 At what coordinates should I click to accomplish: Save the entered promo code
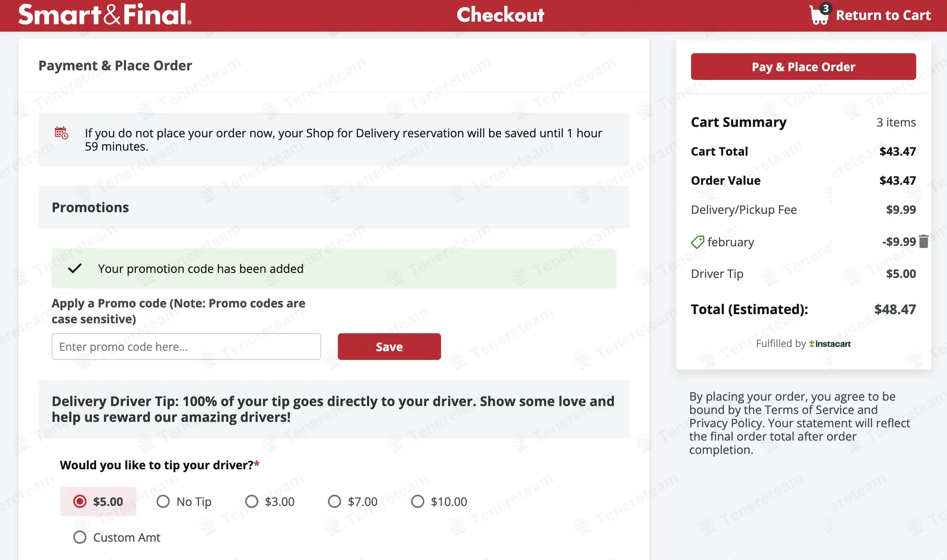point(389,347)
